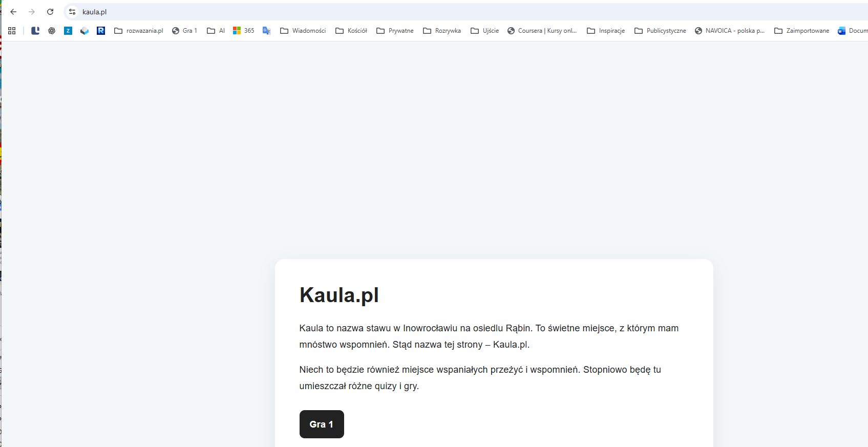868x447 pixels.
Task: Expand the Wiadomości bookmark folder
Action: click(303, 31)
